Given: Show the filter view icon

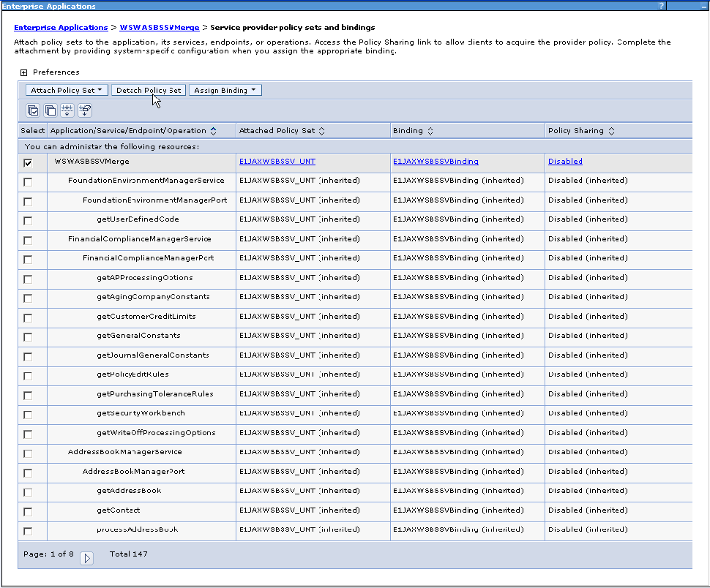Looking at the screenshot, I should pos(67,110).
